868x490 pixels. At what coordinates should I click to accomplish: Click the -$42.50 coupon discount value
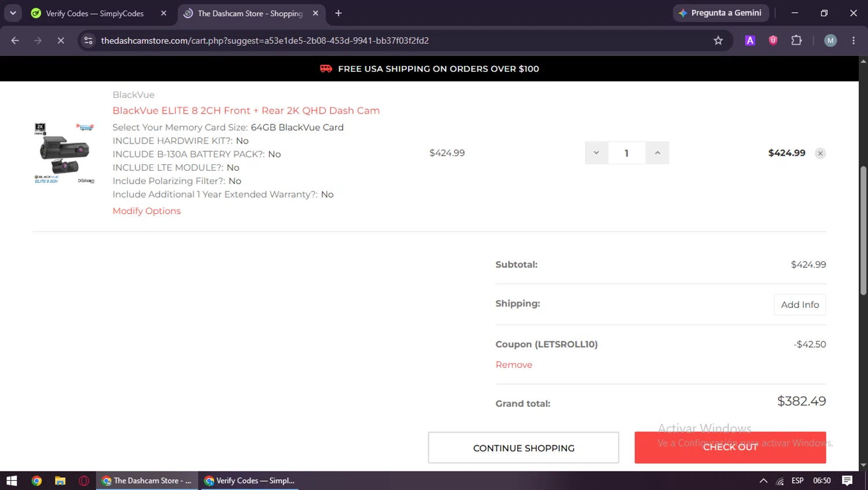click(810, 344)
